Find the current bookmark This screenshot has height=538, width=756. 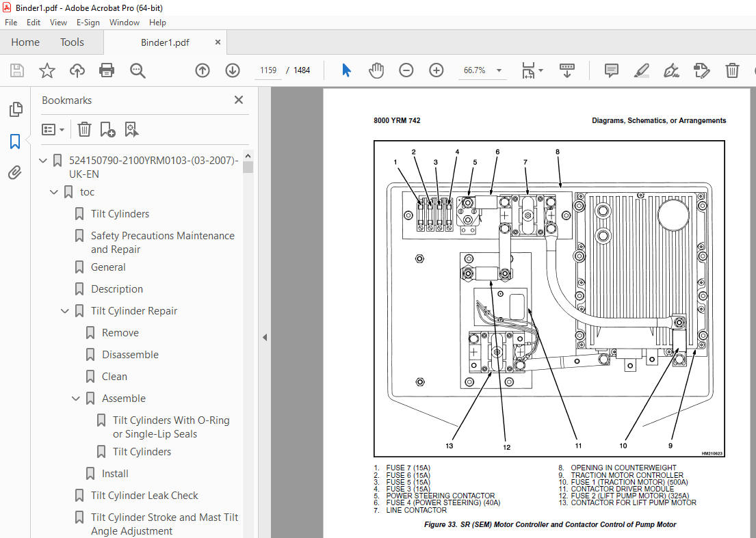[x=131, y=130]
